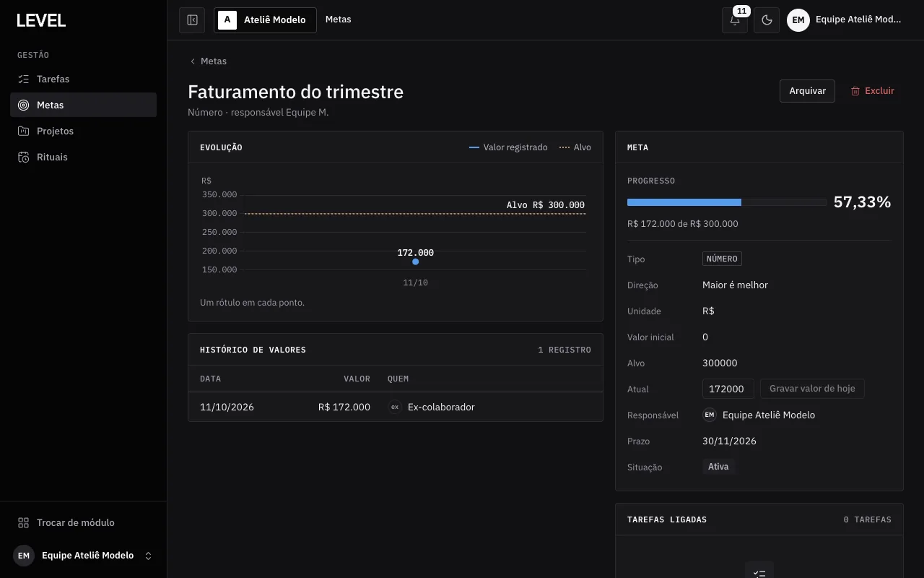Toggle dark mode with the moon icon
The image size is (924, 578).
767,20
